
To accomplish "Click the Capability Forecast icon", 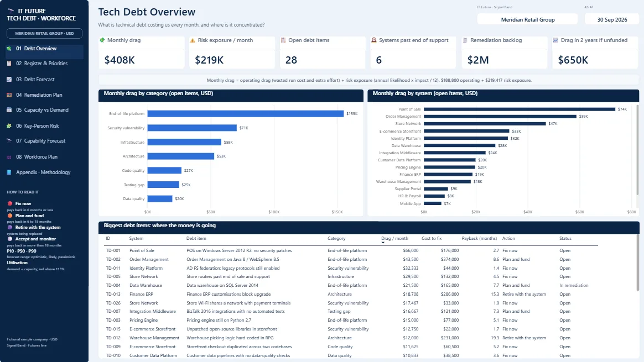I will [9, 140].
